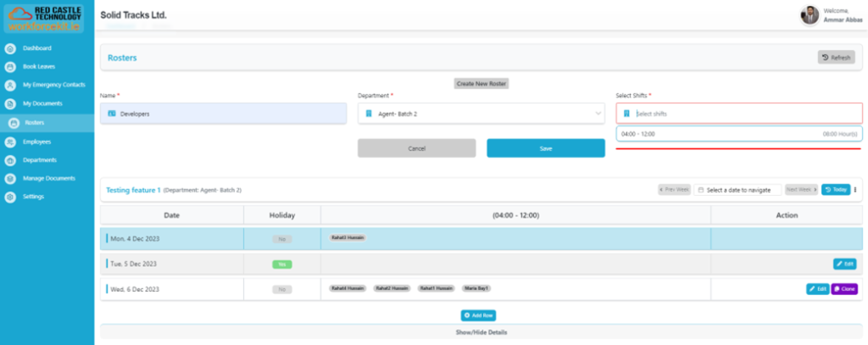Open Rosters in the sidebar menu
Viewport: 868px width, 345px height.
(x=34, y=123)
